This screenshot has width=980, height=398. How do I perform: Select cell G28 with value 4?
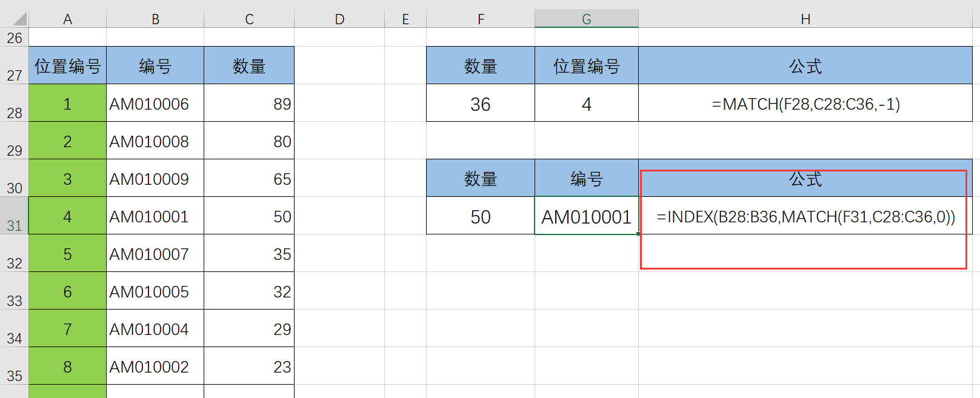[587, 103]
